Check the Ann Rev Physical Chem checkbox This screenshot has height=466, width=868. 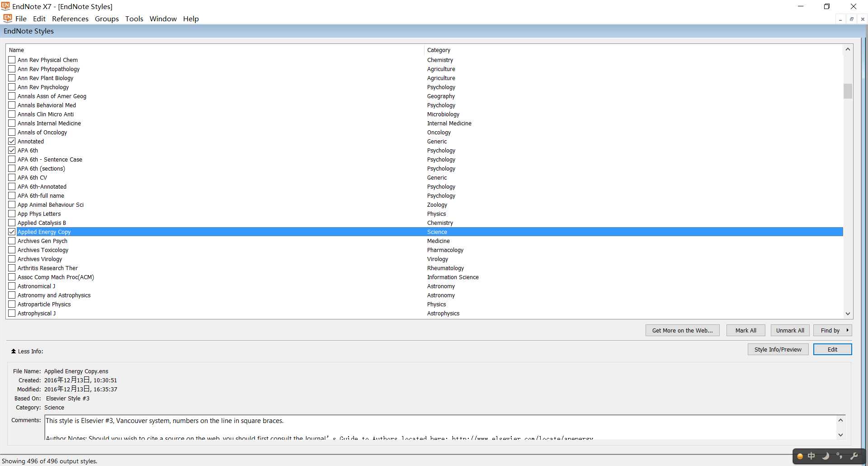coord(12,60)
